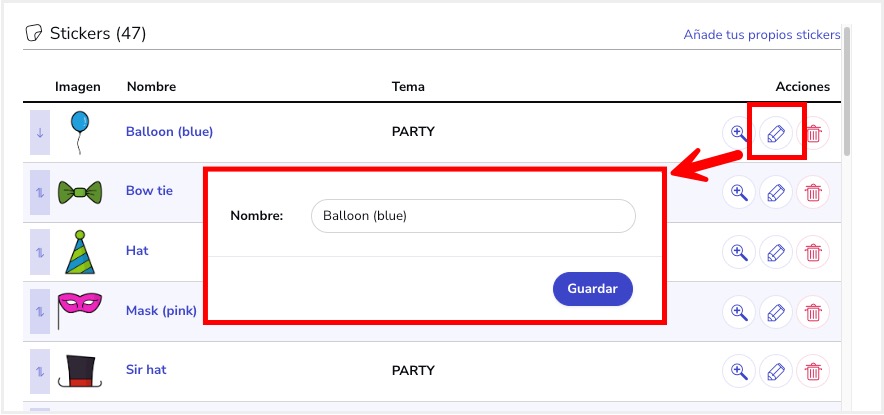The image size is (884, 415).
Task: Click the pink mask sticker thumbnail
Action: point(79,309)
